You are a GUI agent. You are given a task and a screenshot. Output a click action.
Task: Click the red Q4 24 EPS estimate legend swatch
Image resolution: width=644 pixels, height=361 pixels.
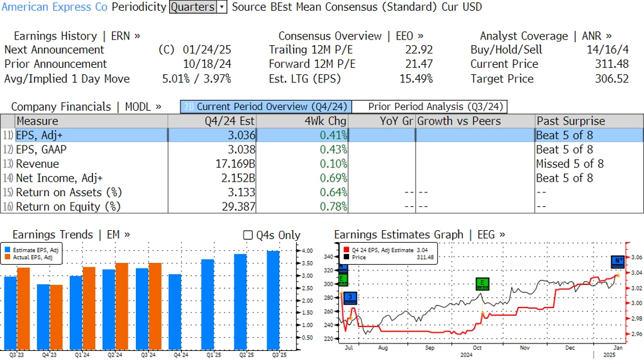coord(347,250)
